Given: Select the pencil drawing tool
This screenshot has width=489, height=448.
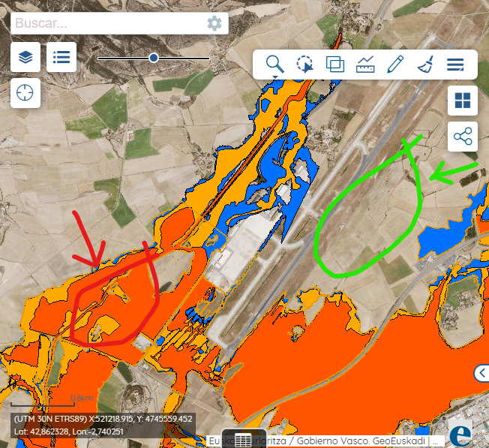Looking at the screenshot, I should (395, 64).
